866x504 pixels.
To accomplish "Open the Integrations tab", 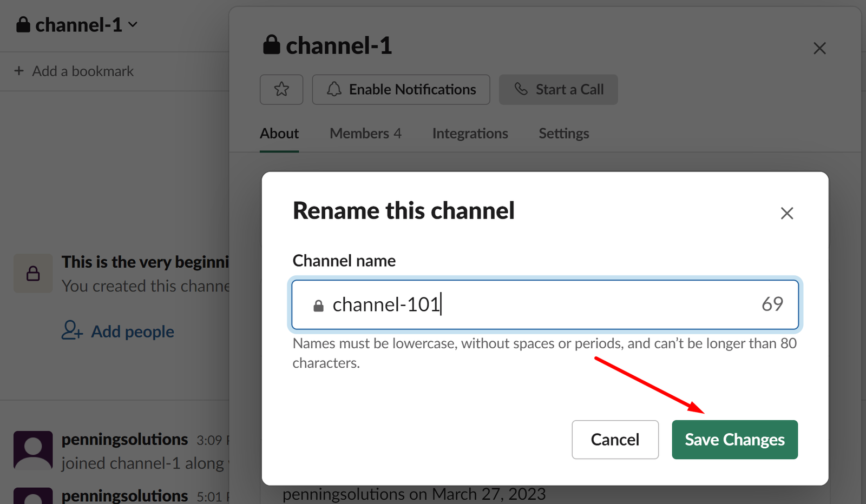I will (470, 134).
